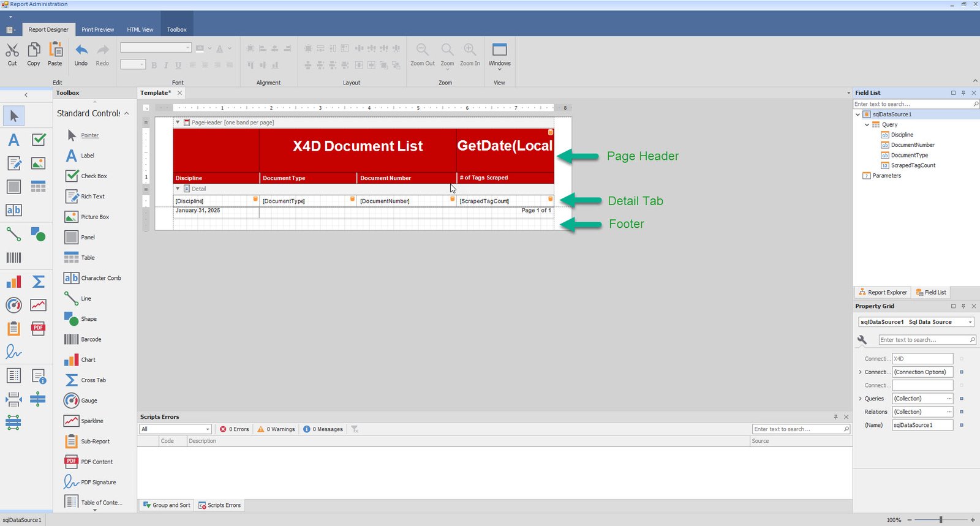Click the Cut icon in ribbon
Image resolution: width=980 pixels, height=526 pixels.
[x=12, y=54]
